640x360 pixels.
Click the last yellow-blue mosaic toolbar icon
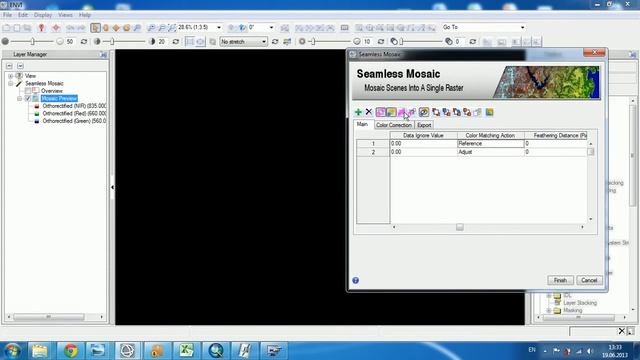click(489, 112)
